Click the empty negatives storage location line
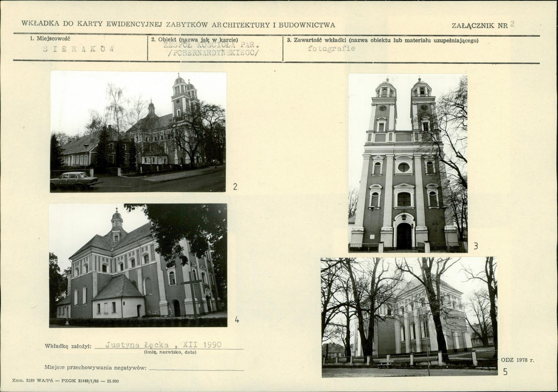 pyautogui.click(x=197, y=368)
